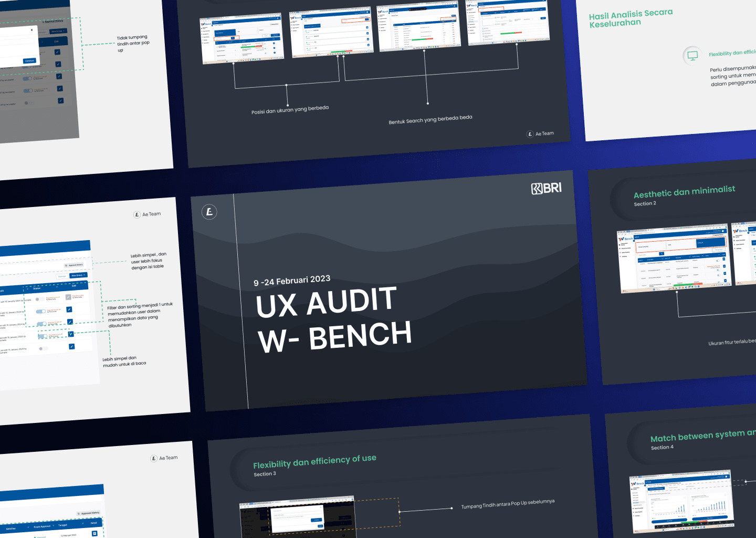Click the monitor icon beside 'Flexibility dan effici'

(x=692, y=56)
